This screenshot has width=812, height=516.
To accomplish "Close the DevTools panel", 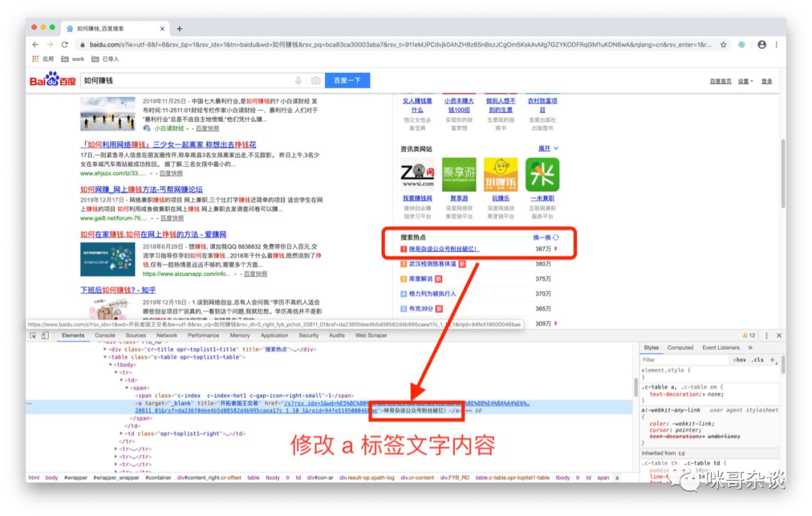I will pyautogui.click(x=779, y=335).
